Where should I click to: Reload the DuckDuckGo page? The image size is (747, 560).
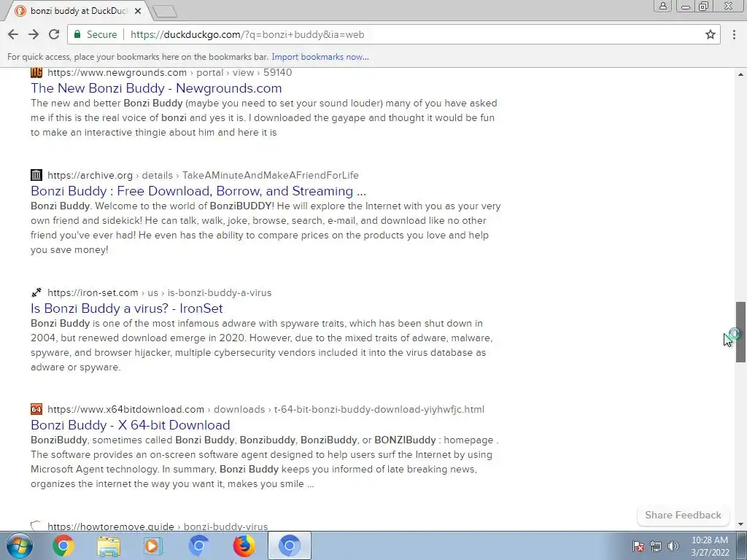click(54, 34)
